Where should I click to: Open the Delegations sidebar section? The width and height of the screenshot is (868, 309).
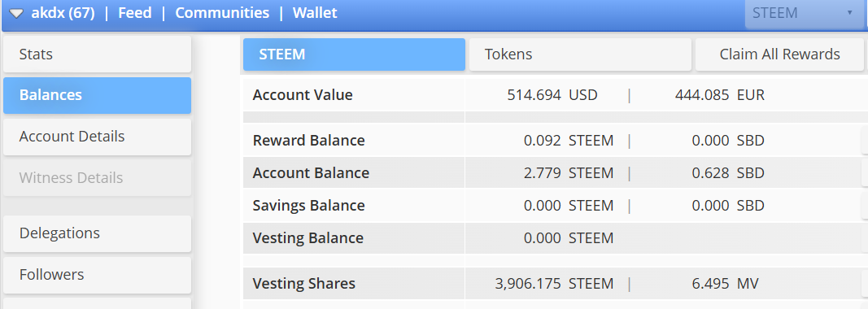pyautogui.click(x=98, y=233)
